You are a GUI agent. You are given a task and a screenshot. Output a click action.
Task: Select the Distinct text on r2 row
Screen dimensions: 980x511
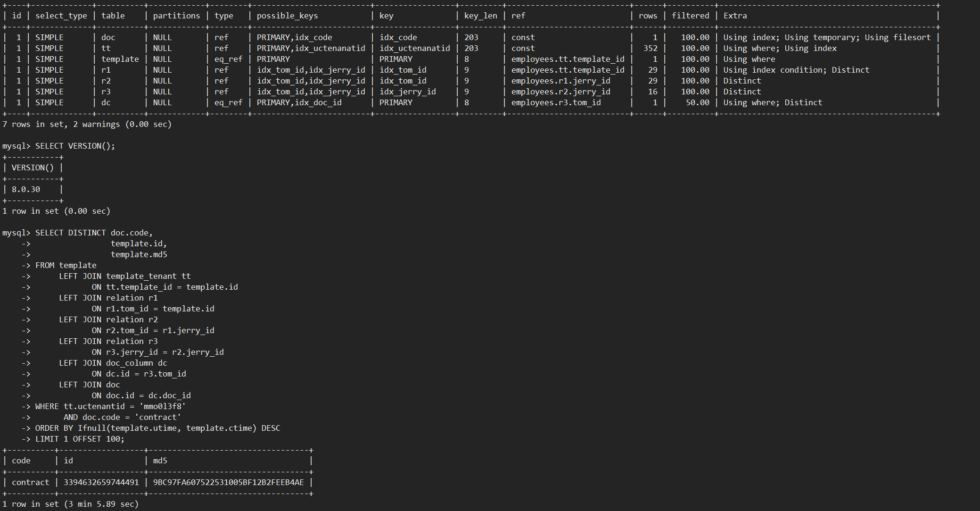pos(742,80)
